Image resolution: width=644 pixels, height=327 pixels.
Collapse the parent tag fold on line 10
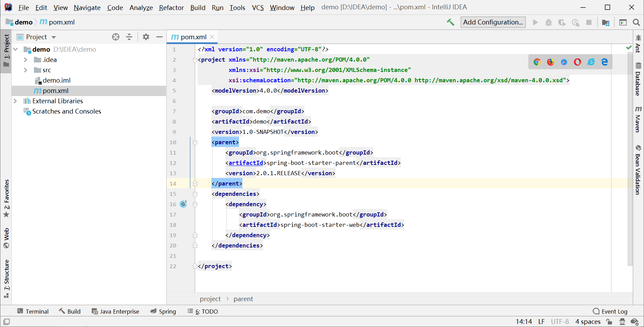pyautogui.click(x=195, y=142)
